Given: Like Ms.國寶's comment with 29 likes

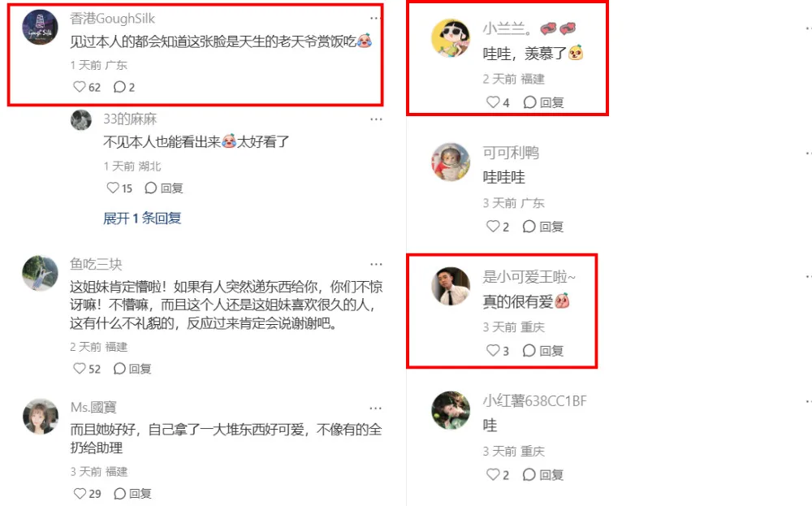Looking at the screenshot, I should [x=87, y=494].
